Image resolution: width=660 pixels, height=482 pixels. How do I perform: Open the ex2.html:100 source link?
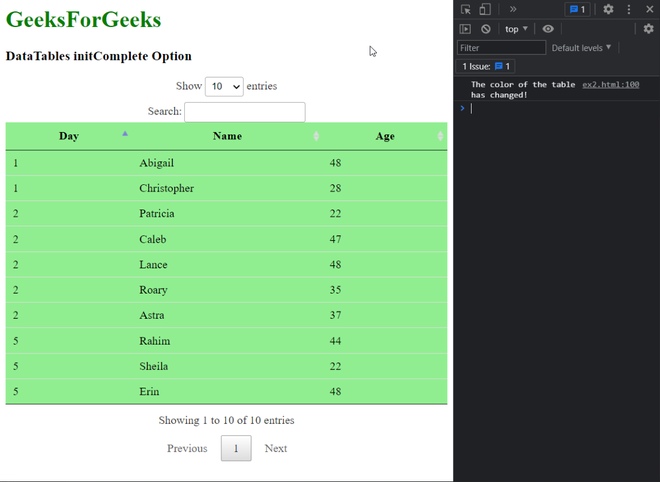pyautogui.click(x=610, y=85)
